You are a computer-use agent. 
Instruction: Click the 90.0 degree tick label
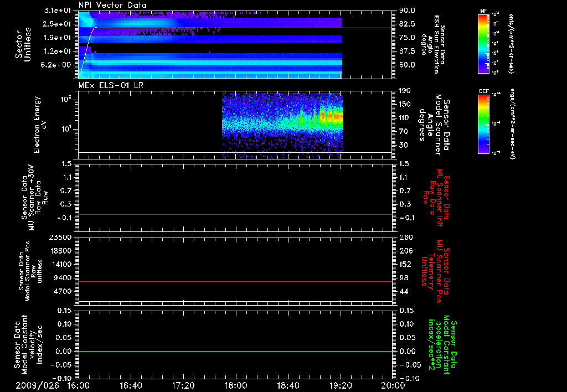(x=407, y=11)
